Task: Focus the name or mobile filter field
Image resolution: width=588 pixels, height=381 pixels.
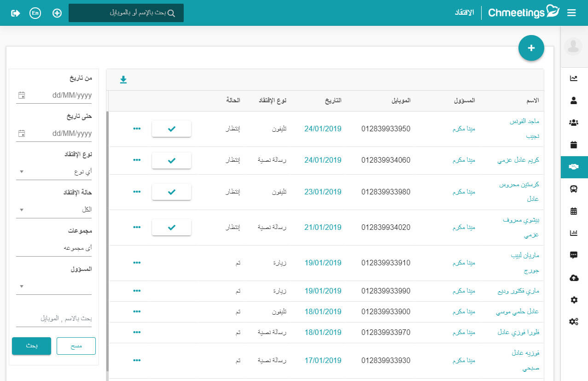Action: tap(54, 319)
